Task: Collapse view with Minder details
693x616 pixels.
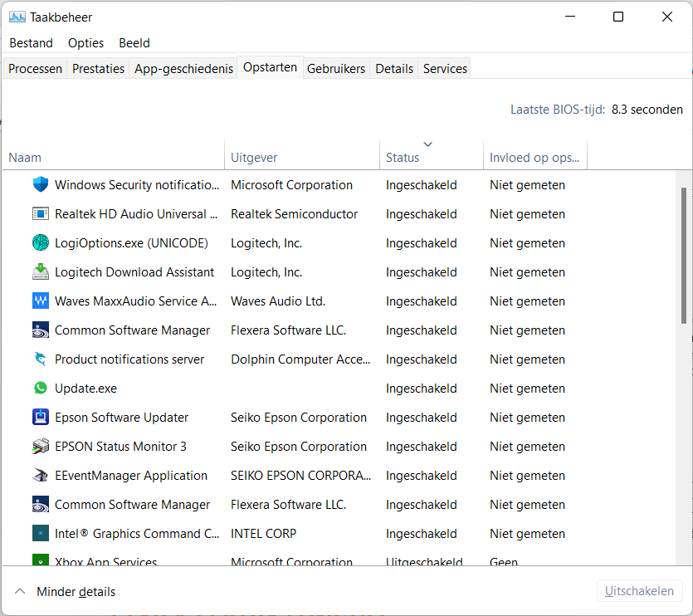Action: coord(65,591)
